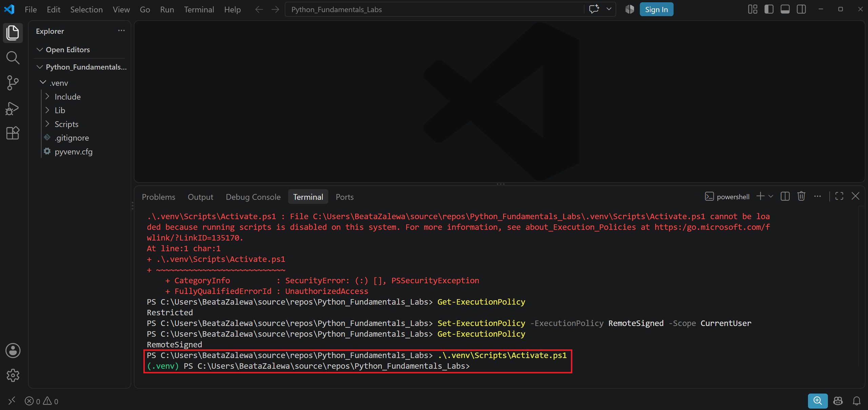Open terminal panel more actions ellipsis
This screenshot has height=410, width=868.
click(x=817, y=196)
